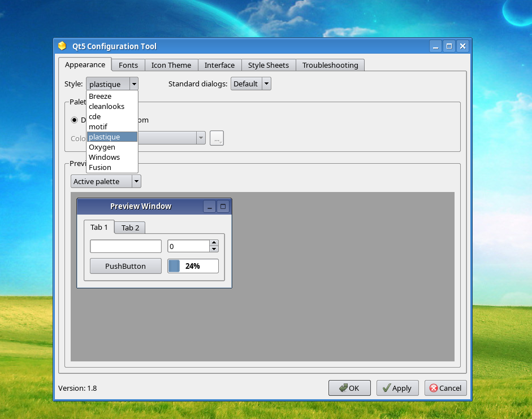Screen dimensions: 532x419
Task: Select Fusion from the style list
Action: [x=113, y=168]
